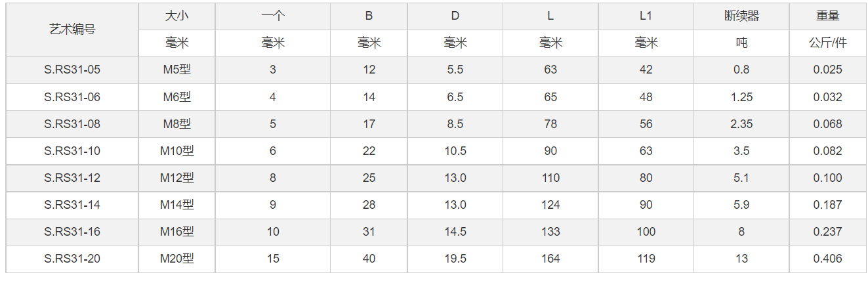
Task: Click the 大小 column header
Action: pyautogui.click(x=177, y=16)
